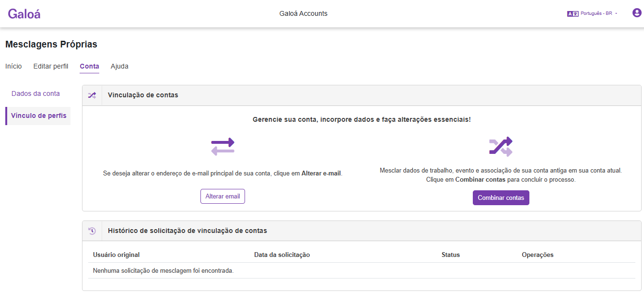Image resolution: width=644 pixels, height=302 pixels.
Task: Open the Editar perfil tab
Action: coord(51,66)
